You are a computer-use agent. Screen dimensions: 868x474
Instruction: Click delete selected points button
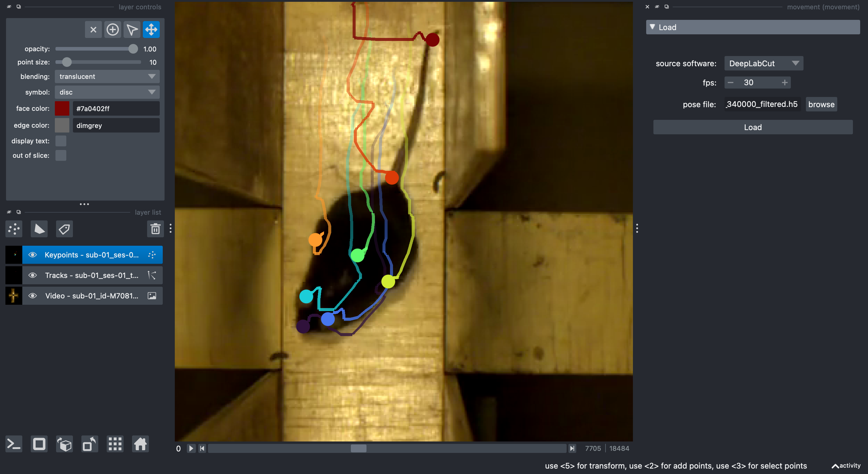(x=93, y=30)
